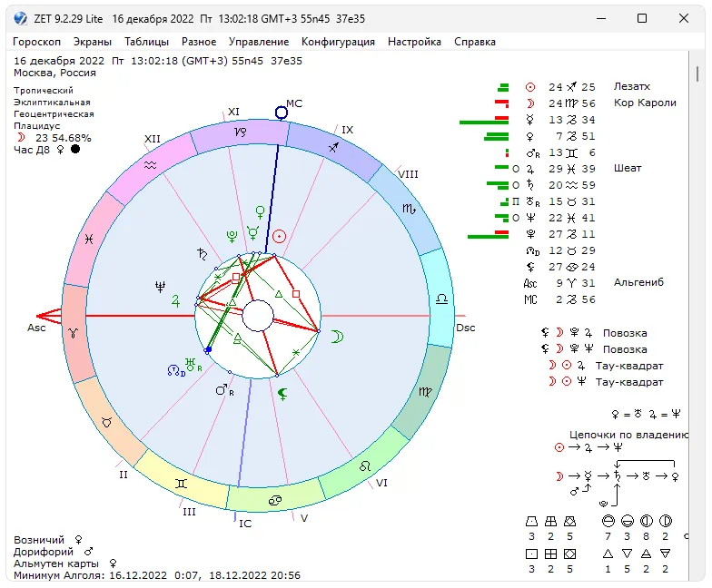This screenshot has width=712, height=588.
Task: Click the Геоцентрическая label
Action: tap(54, 114)
